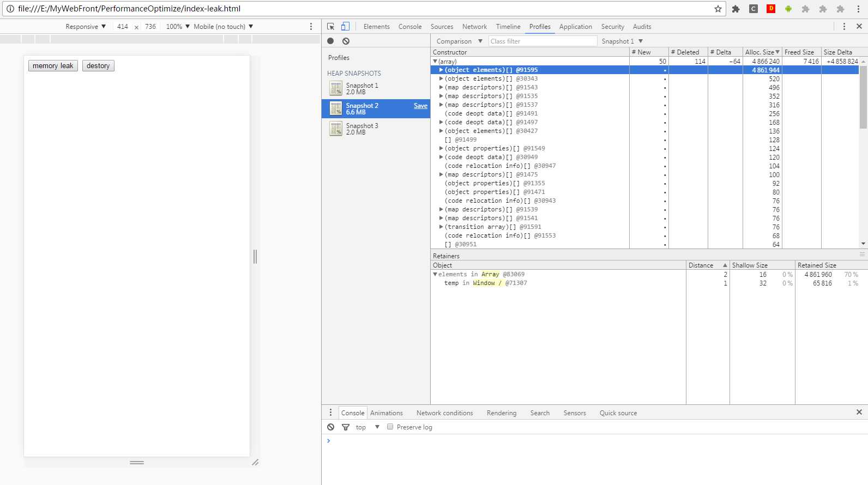Image resolution: width=868 pixels, height=485 pixels.
Task: Expand the (transition array)[] @91591 row
Action: (441, 227)
